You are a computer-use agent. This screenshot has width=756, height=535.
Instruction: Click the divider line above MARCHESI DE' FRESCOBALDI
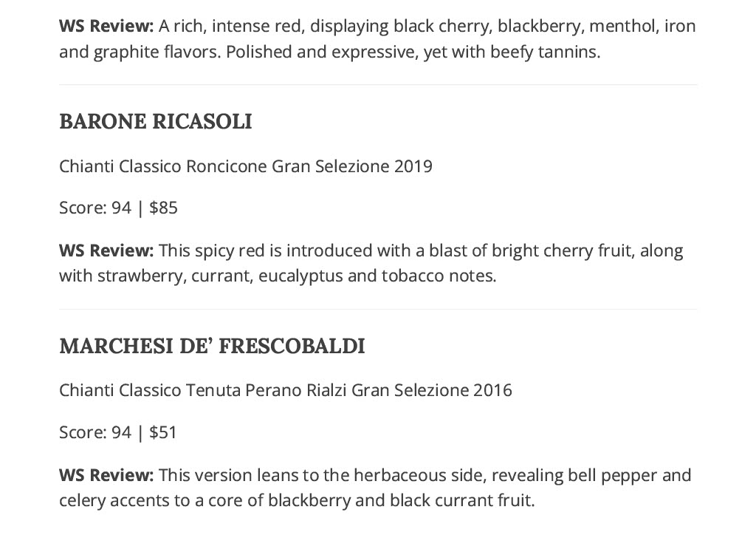(378, 309)
